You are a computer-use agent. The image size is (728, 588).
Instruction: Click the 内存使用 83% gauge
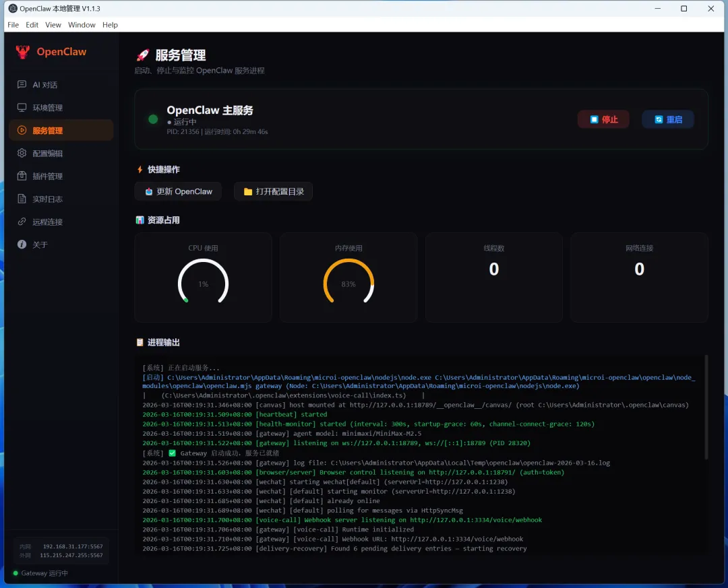348,282
